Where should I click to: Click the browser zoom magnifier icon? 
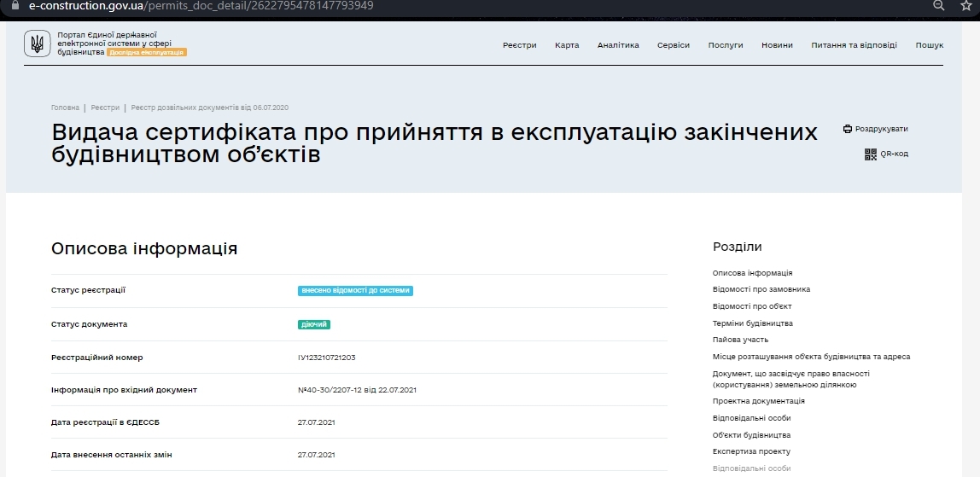(939, 6)
